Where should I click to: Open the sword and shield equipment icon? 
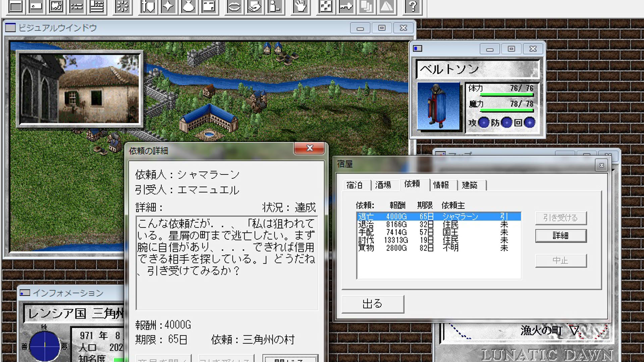(x=148, y=6)
